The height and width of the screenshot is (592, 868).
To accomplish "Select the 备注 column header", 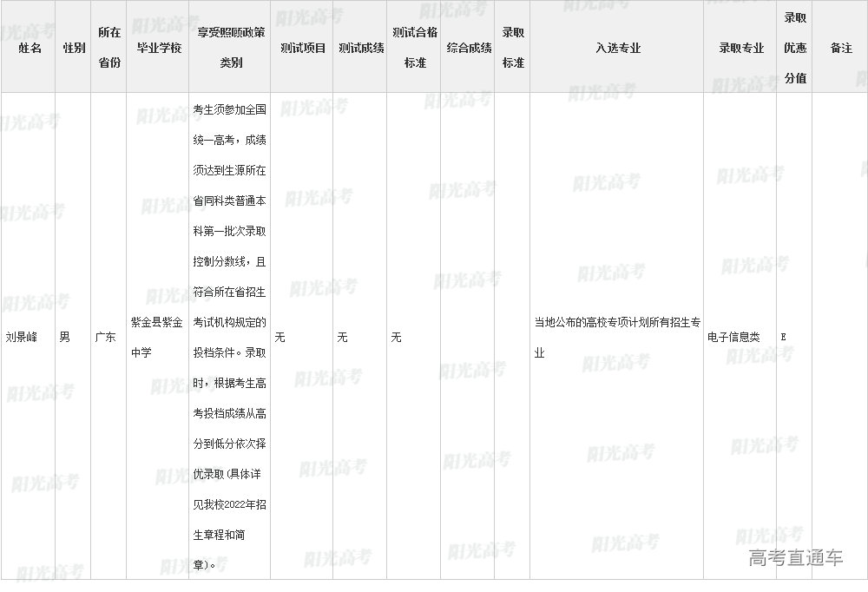I will click(x=840, y=49).
